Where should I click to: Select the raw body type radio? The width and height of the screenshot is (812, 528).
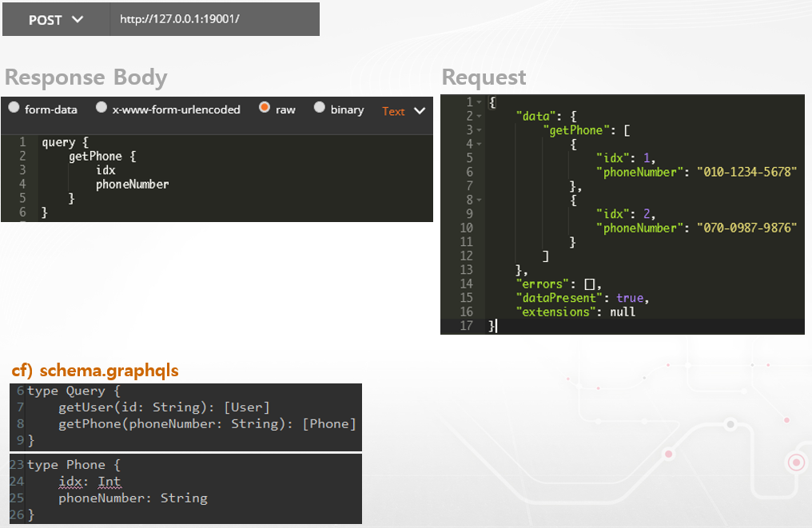coord(265,108)
